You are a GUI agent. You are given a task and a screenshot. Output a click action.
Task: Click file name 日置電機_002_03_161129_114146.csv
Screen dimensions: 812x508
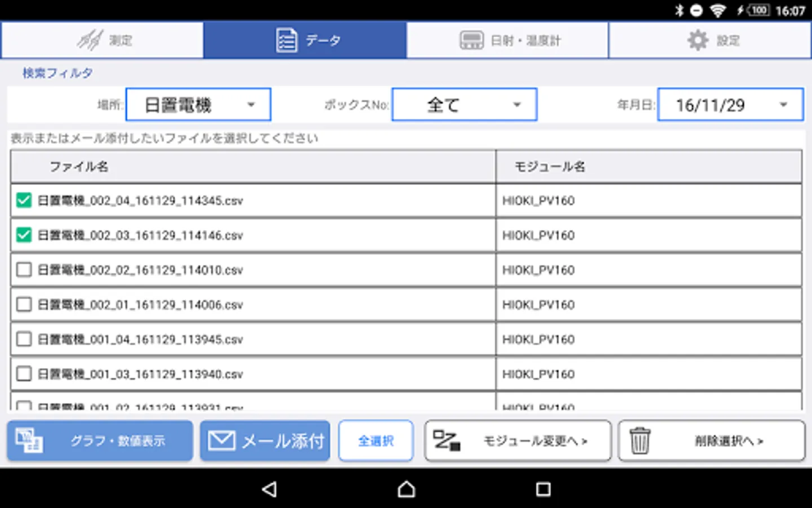click(x=140, y=235)
